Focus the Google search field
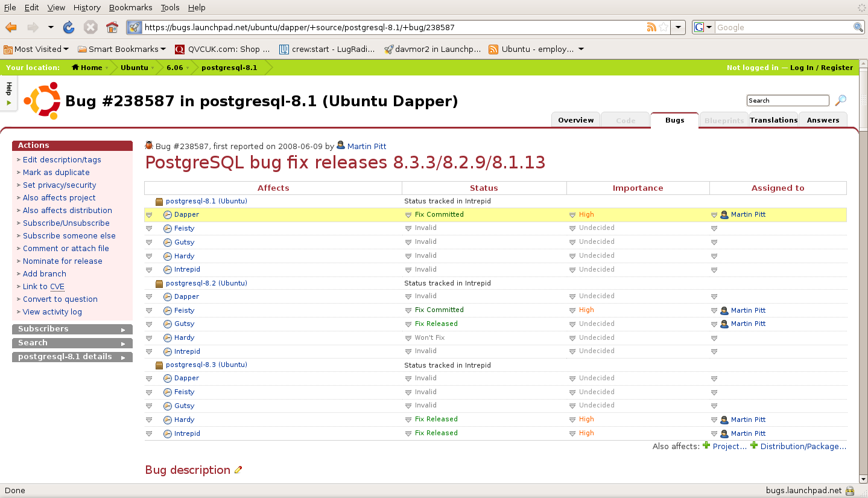Screen dimensions: 868x498 pyautogui.click(x=784, y=27)
